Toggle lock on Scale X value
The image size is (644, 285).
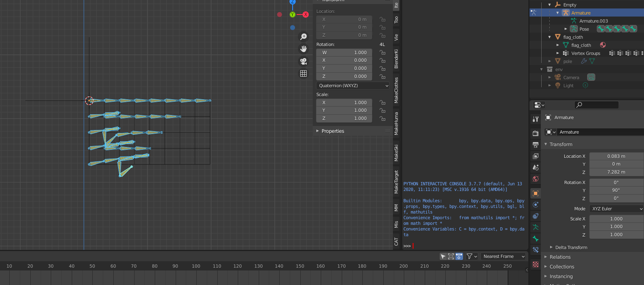[x=382, y=103]
